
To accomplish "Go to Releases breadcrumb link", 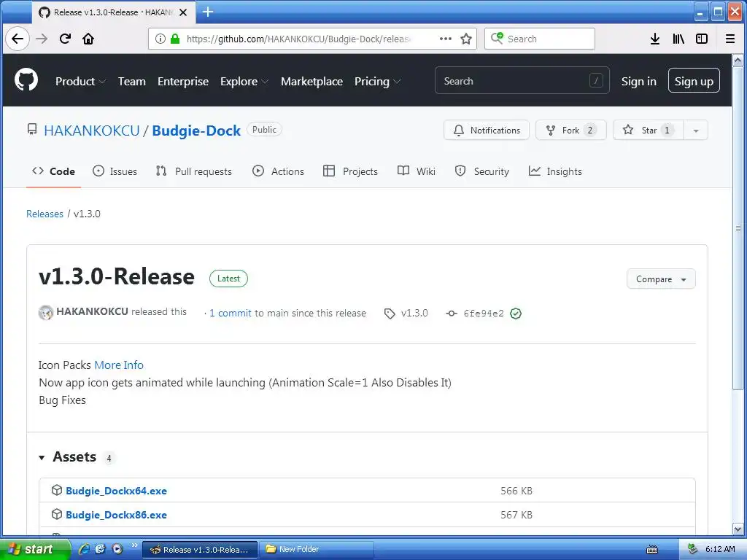I will tap(44, 214).
